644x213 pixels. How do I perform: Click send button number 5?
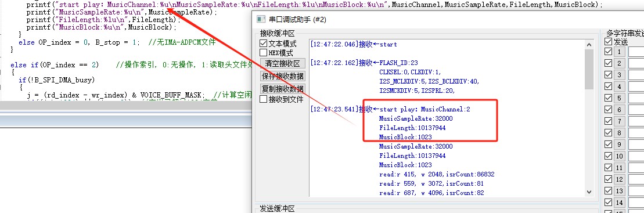click(x=620, y=98)
